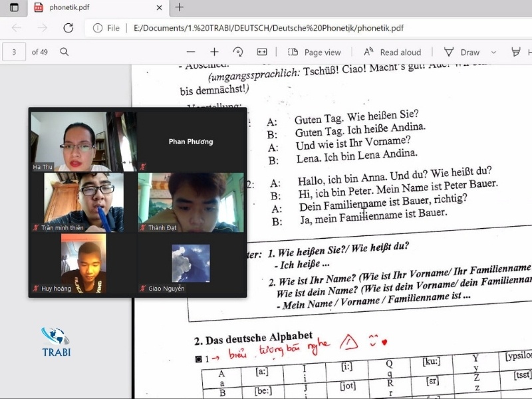Select the Draw tool
The height and width of the screenshot is (399, 532).
pyautogui.click(x=462, y=53)
